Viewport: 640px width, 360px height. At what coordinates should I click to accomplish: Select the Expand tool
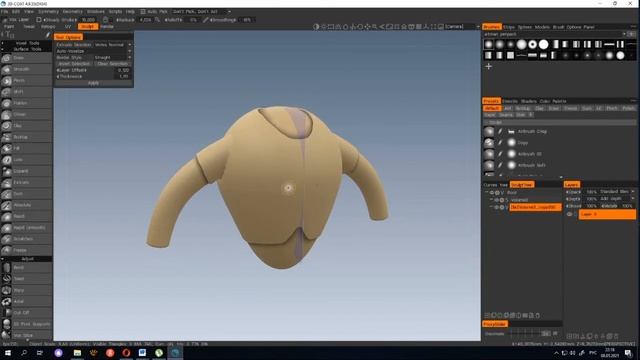(27, 171)
